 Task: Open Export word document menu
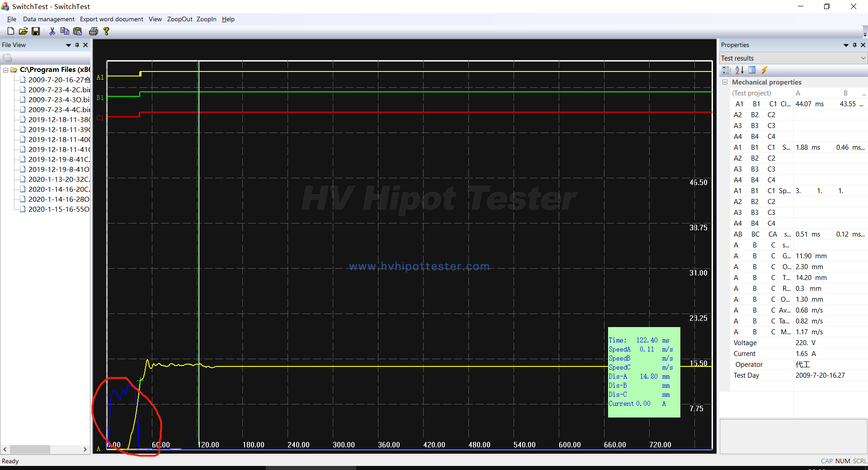click(112, 19)
